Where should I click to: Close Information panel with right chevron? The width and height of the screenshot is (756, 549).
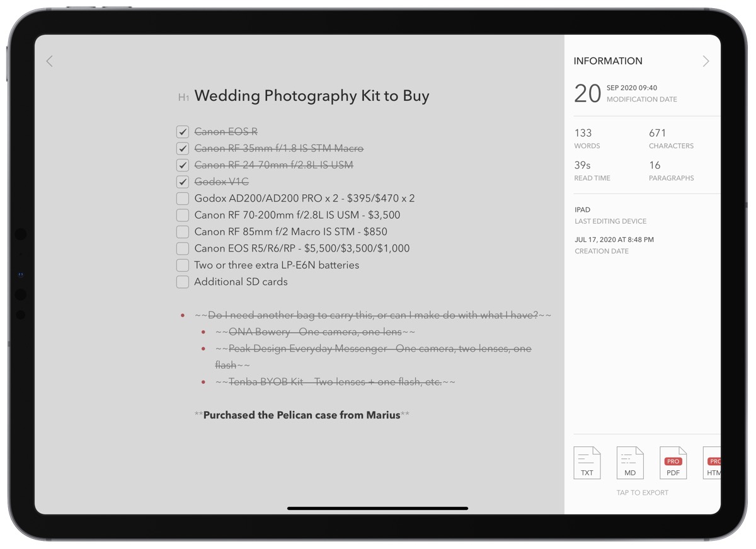pos(706,61)
